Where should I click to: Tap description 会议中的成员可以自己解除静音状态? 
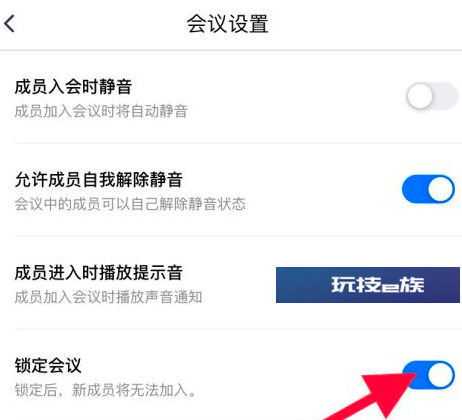(130, 204)
